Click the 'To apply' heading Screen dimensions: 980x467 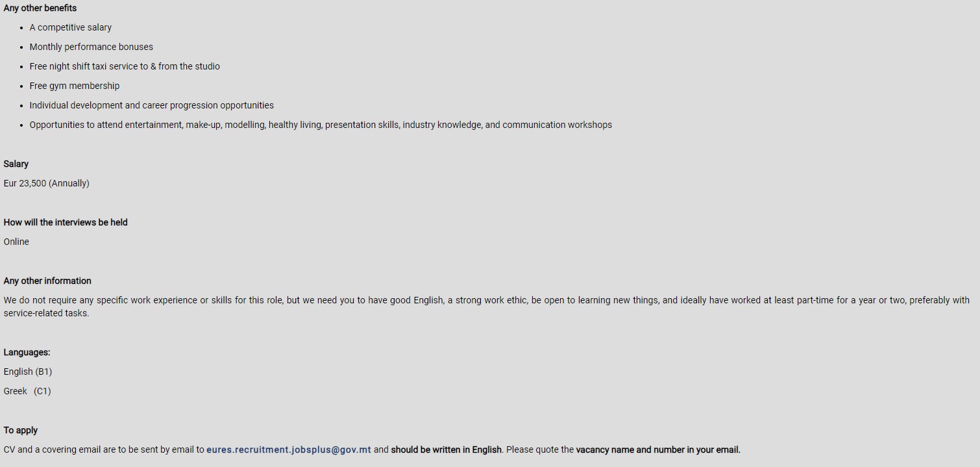click(x=21, y=430)
